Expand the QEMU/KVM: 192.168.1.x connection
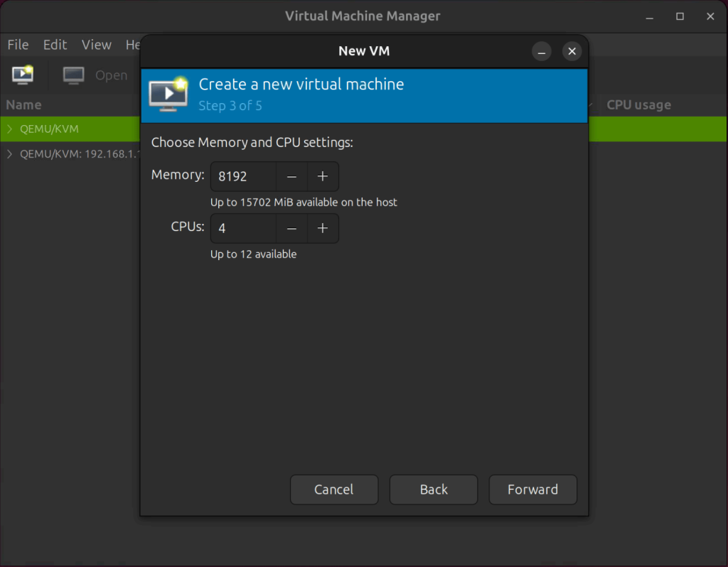The image size is (728, 567). pyautogui.click(x=9, y=153)
